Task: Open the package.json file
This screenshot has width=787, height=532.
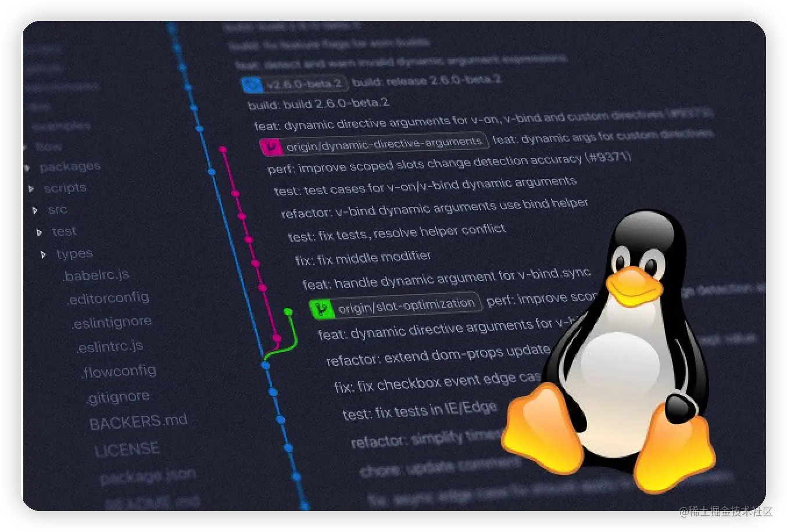Action: [x=148, y=476]
